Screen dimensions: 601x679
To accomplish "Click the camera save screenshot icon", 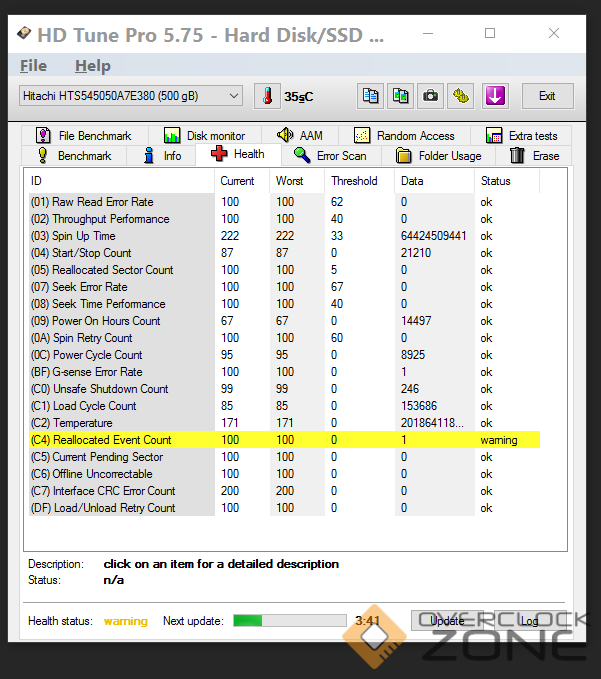I will [x=430, y=96].
